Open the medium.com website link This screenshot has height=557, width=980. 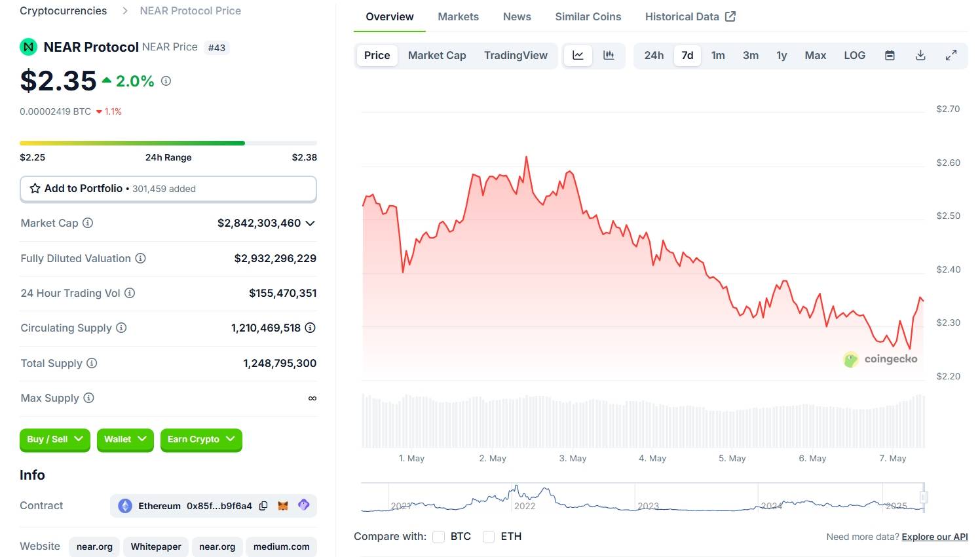coord(282,547)
